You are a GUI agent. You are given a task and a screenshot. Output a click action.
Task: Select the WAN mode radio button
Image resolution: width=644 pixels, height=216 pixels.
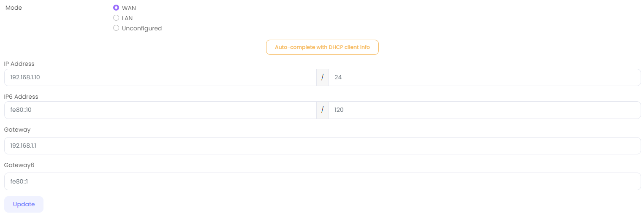[x=116, y=8]
